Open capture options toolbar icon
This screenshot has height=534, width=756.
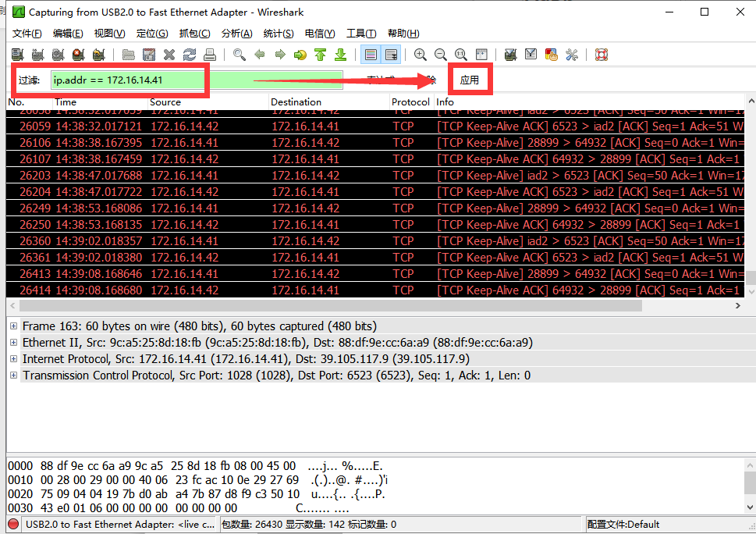tap(38, 55)
